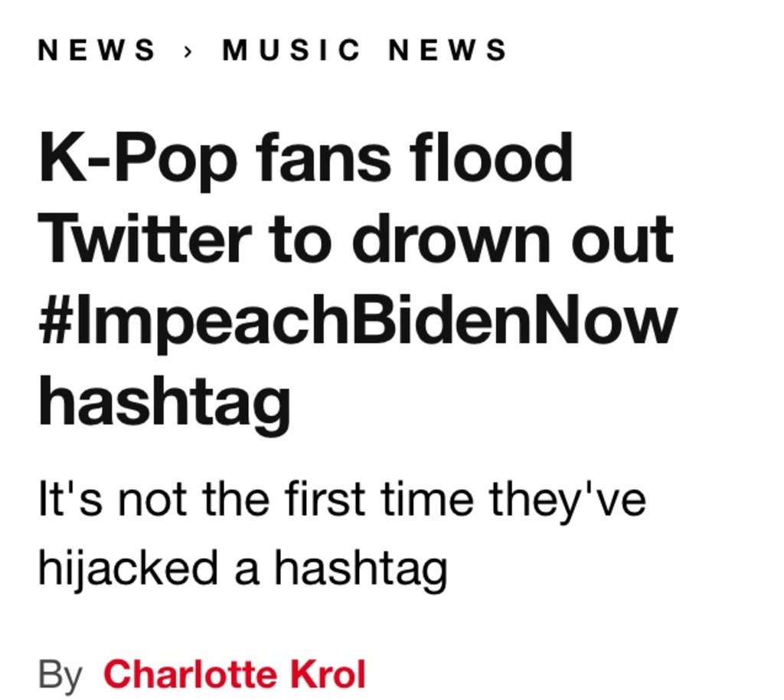This screenshot has width=784, height=700.
Task: Click the word K-Pop in headline
Action: pos(138,159)
